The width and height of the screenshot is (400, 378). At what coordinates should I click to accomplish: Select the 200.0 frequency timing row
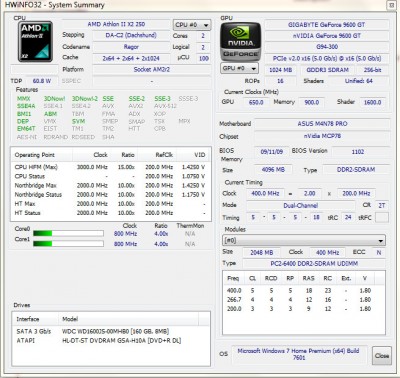click(x=303, y=309)
